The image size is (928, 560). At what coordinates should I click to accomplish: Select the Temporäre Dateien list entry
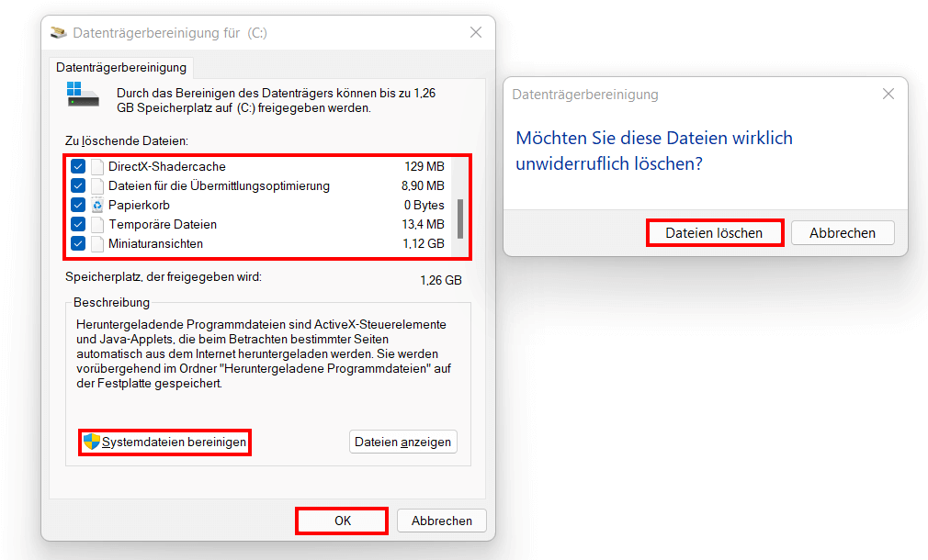[x=163, y=224]
